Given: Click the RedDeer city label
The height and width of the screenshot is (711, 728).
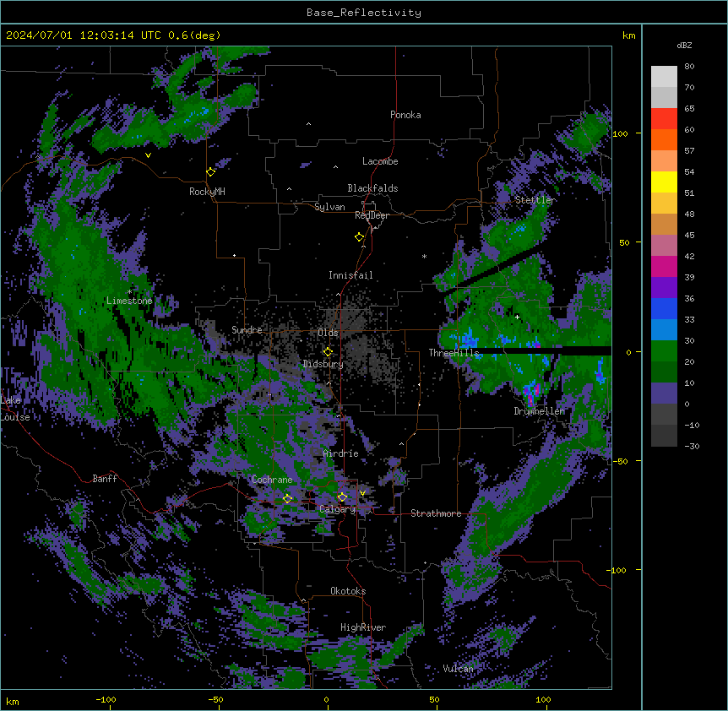Looking at the screenshot, I should click(372, 215).
